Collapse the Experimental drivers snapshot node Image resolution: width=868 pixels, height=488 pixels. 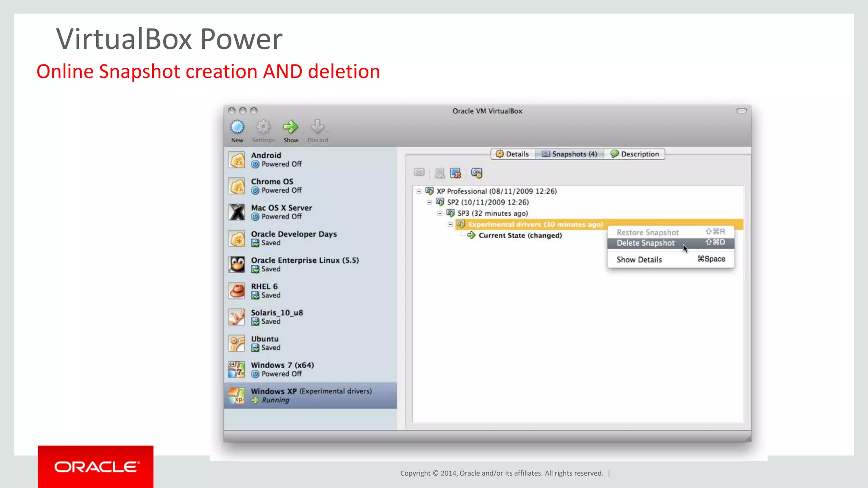click(450, 224)
